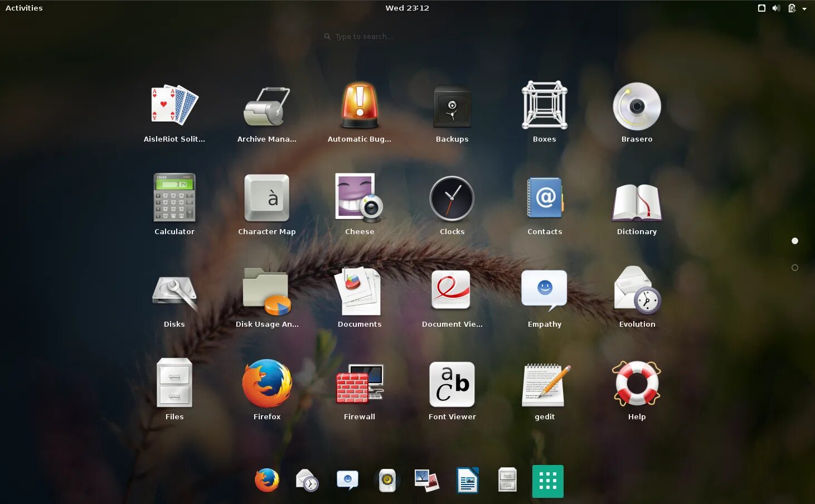Open Files from the app grid
815x504 pixels.
click(174, 383)
